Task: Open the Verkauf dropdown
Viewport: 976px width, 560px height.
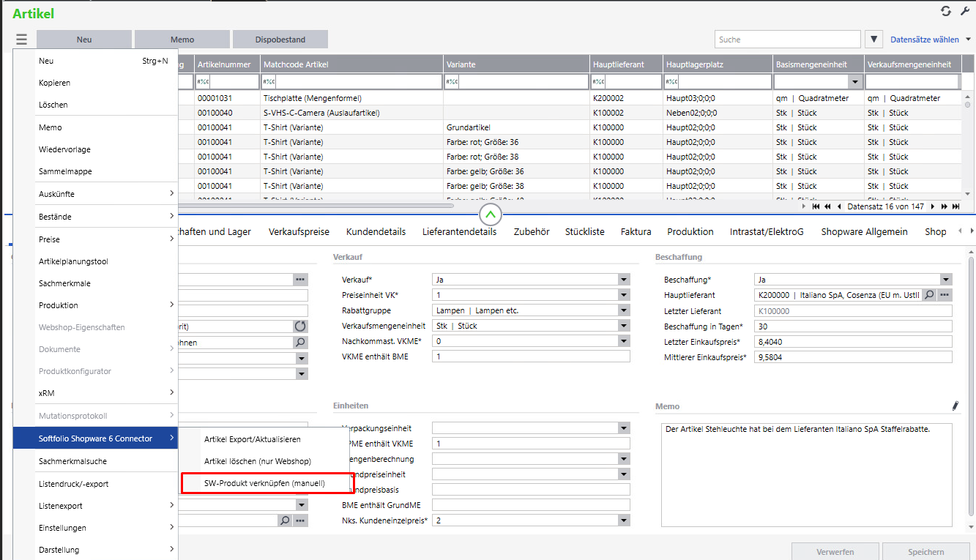Action: click(623, 280)
